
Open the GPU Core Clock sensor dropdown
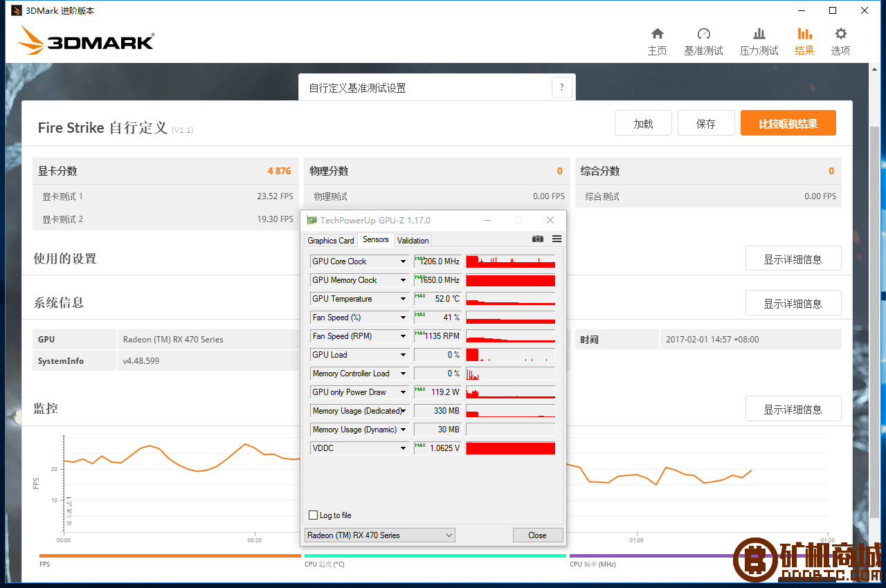[404, 261]
